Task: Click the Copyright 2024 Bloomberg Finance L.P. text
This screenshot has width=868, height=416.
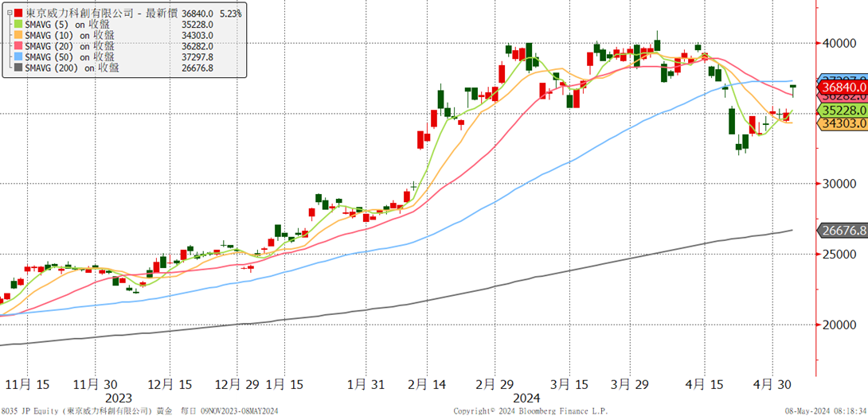Action: 530,411
